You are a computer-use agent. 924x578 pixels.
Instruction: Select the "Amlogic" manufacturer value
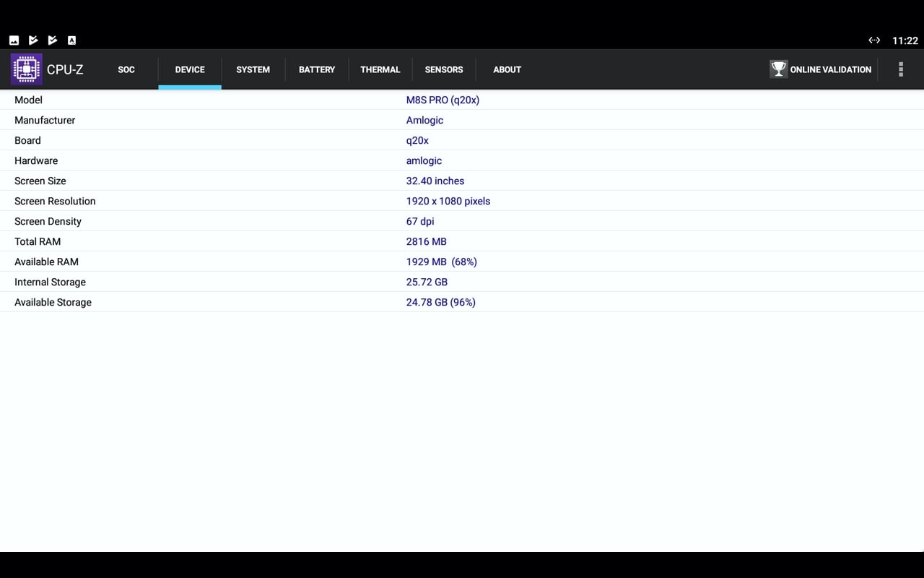(x=424, y=120)
